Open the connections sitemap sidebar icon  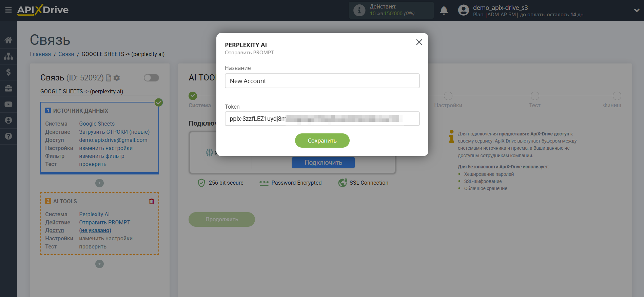point(8,56)
